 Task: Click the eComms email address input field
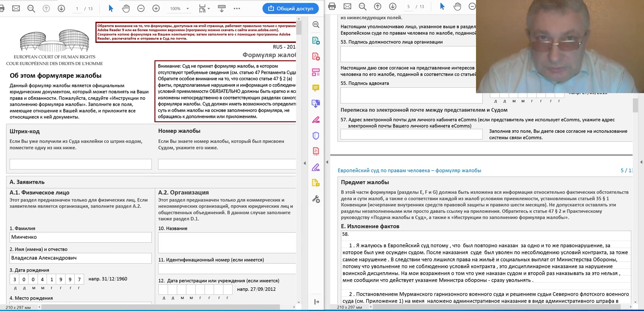coord(412,134)
